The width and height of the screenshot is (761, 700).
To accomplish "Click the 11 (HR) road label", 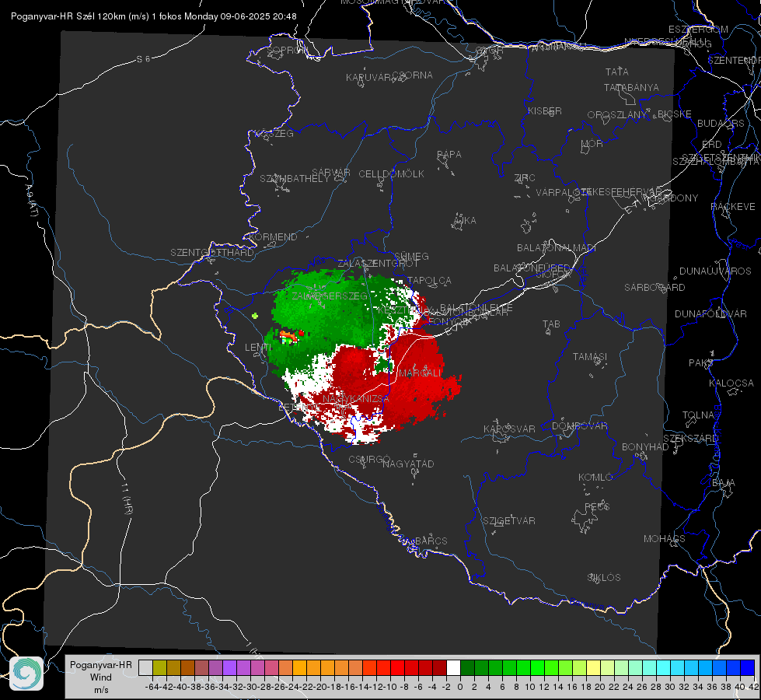I will tap(127, 499).
